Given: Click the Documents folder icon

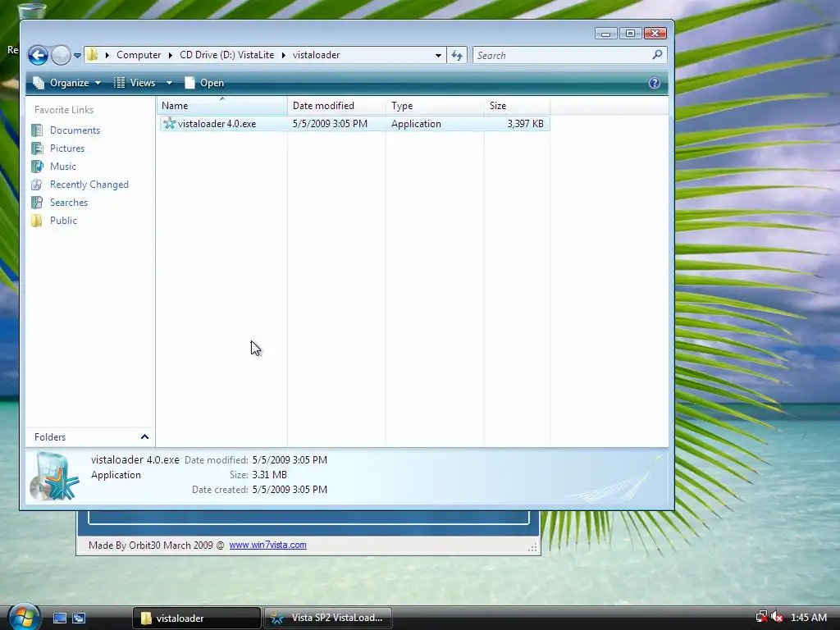Looking at the screenshot, I should pos(37,130).
